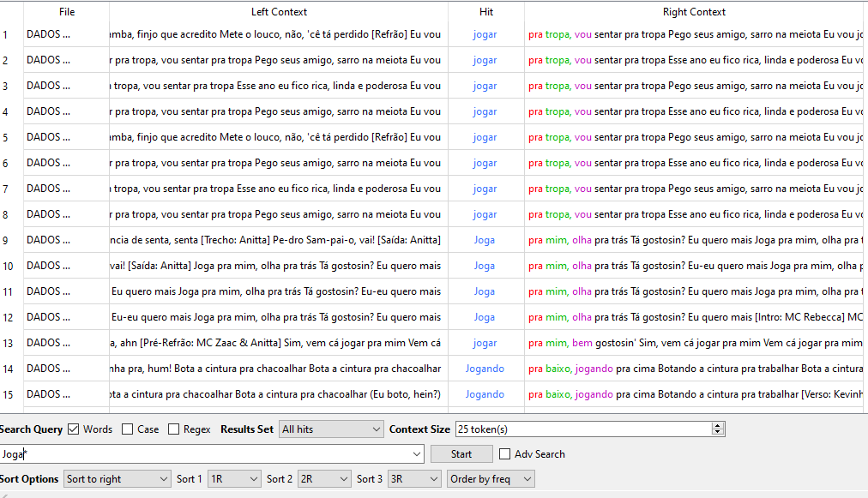Enable the Regex checkbox
This screenshot has height=498, width=868.
pos(173,429)
